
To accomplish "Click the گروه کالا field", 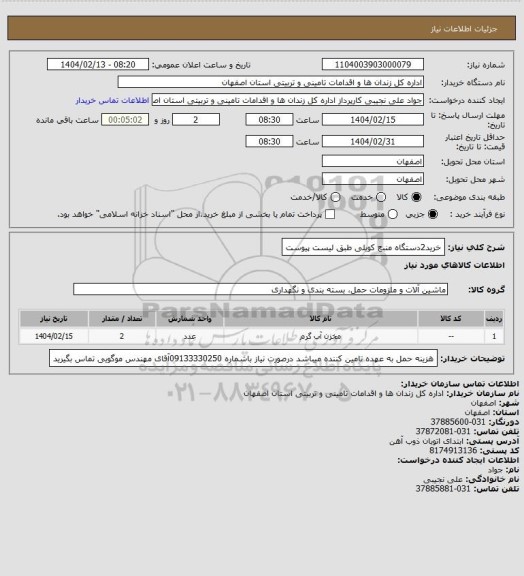I will (260, 289).
